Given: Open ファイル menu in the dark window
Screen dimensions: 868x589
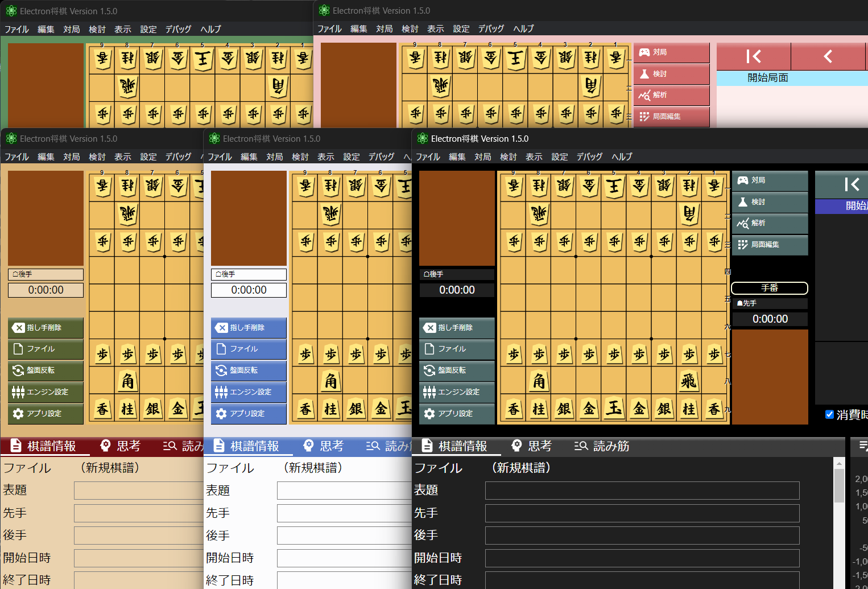Looking at the screenshot, I should [x=428, y=156].
